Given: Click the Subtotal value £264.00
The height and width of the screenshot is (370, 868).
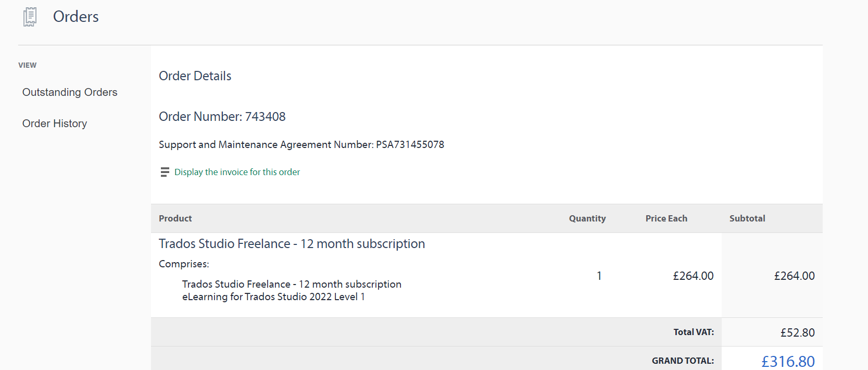Looking at the screenshot, I should tap(795, 276).
